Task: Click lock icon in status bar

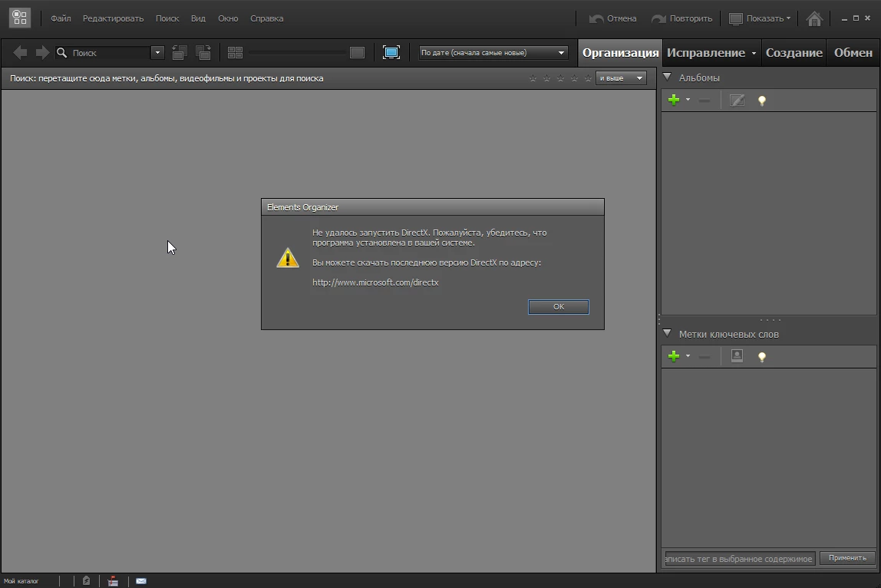Action: [86, 580]
